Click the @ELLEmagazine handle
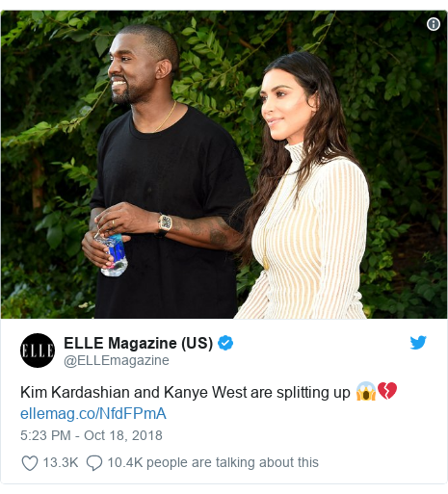The width and height of the screenshot is (448, 494). [117, 360]
